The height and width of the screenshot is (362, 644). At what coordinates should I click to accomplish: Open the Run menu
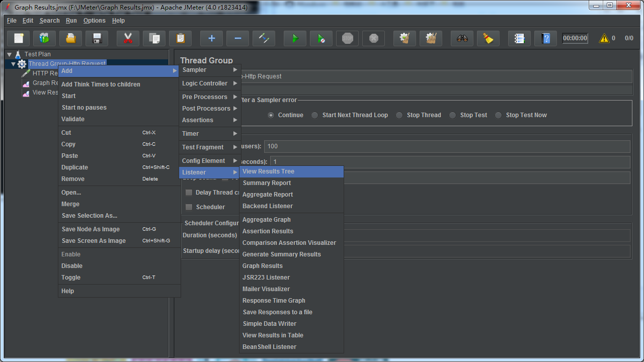[x=71, y=21]
